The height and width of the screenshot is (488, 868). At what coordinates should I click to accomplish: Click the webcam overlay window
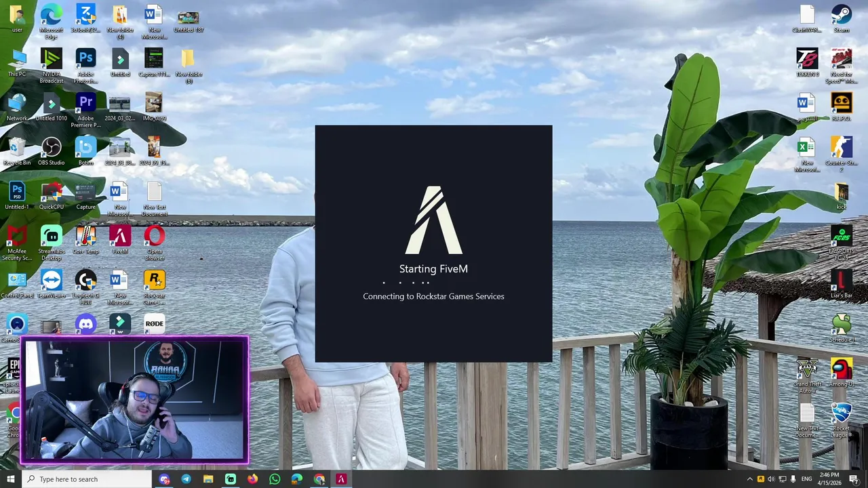tap(134, 401)
